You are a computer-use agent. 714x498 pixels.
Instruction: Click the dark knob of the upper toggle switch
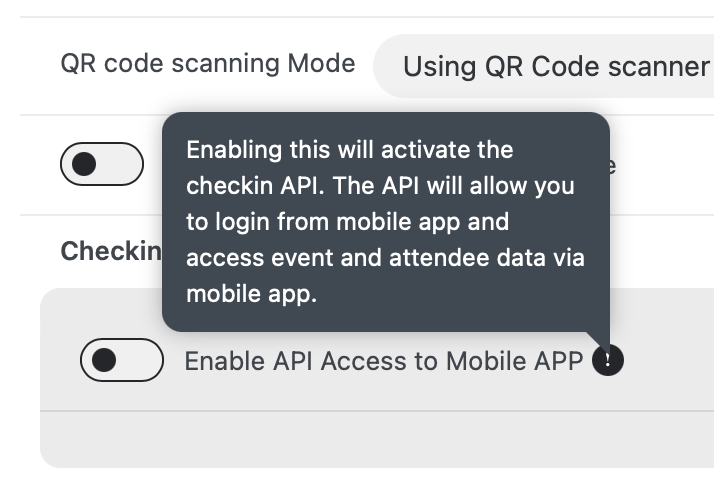(84, 165)
